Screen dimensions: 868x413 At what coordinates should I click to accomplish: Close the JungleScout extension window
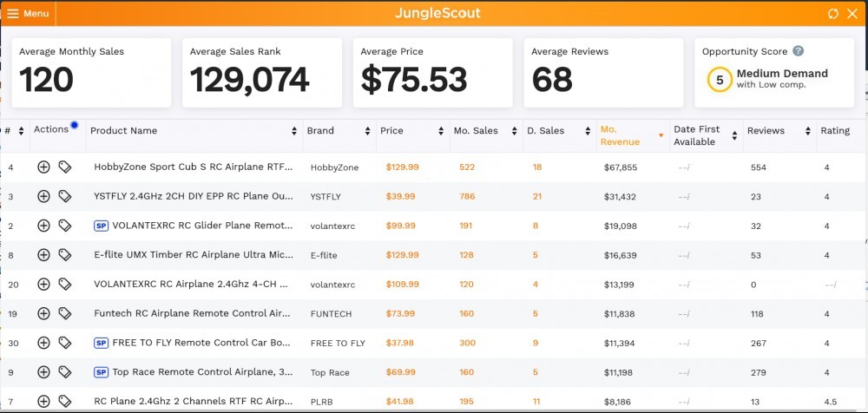tap(852, 14)
